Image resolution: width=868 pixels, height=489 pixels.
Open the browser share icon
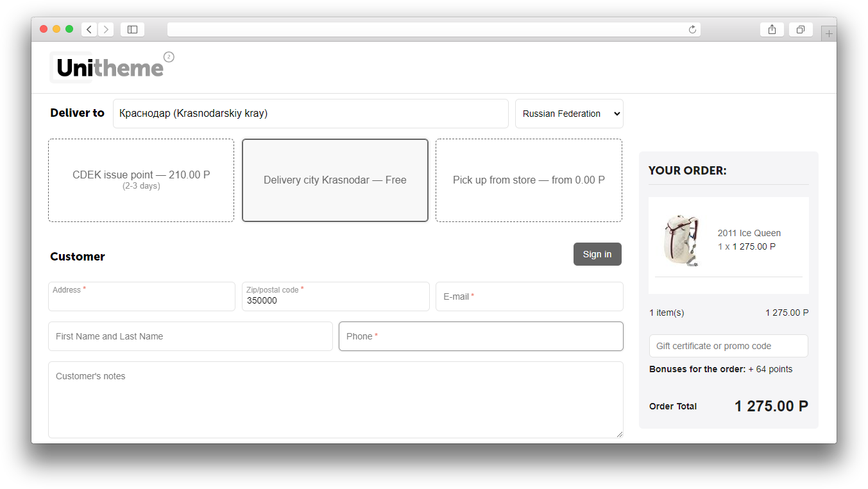[772, 30]
